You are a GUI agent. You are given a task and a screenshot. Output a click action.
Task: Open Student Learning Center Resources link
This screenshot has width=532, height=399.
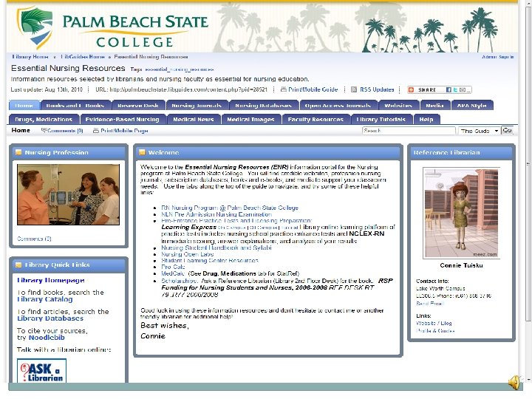click(x=210, y=261)
